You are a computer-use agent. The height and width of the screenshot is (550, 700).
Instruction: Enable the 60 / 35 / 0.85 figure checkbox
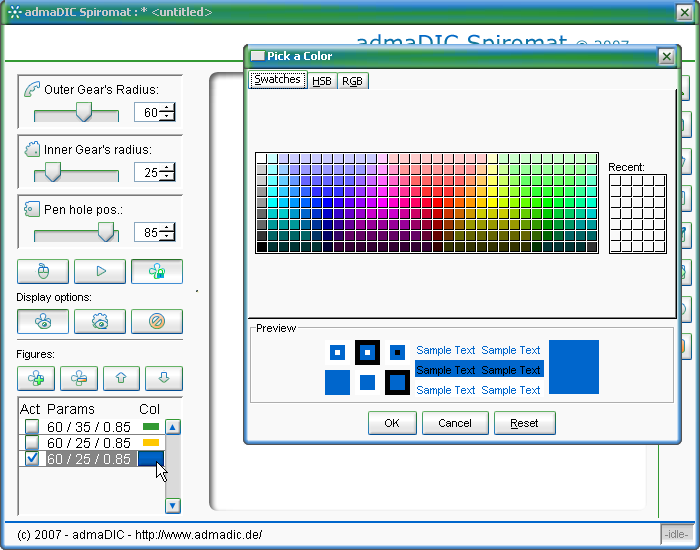(32, 427)
